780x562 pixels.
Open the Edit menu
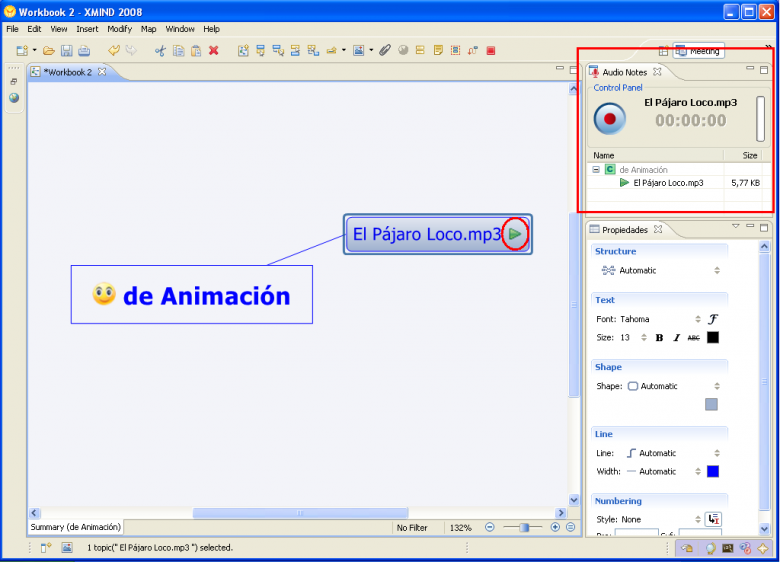pyautogui.click(x=34, y=29)
